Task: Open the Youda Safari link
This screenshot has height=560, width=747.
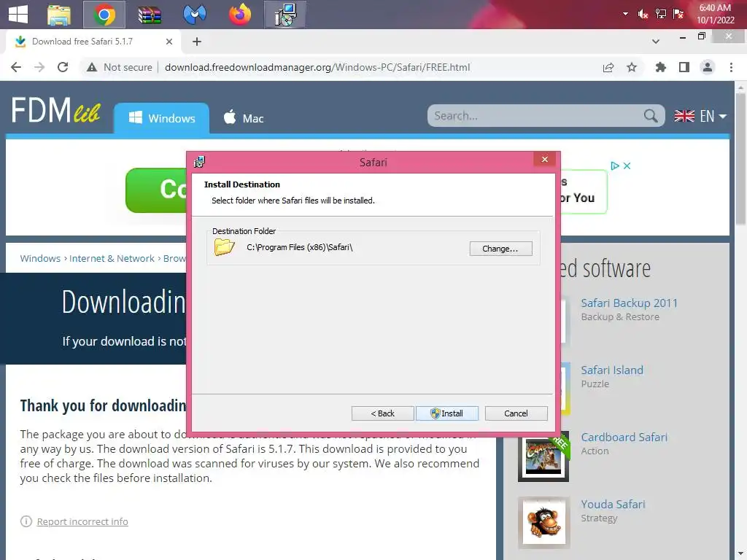Action: click(613, 505)
